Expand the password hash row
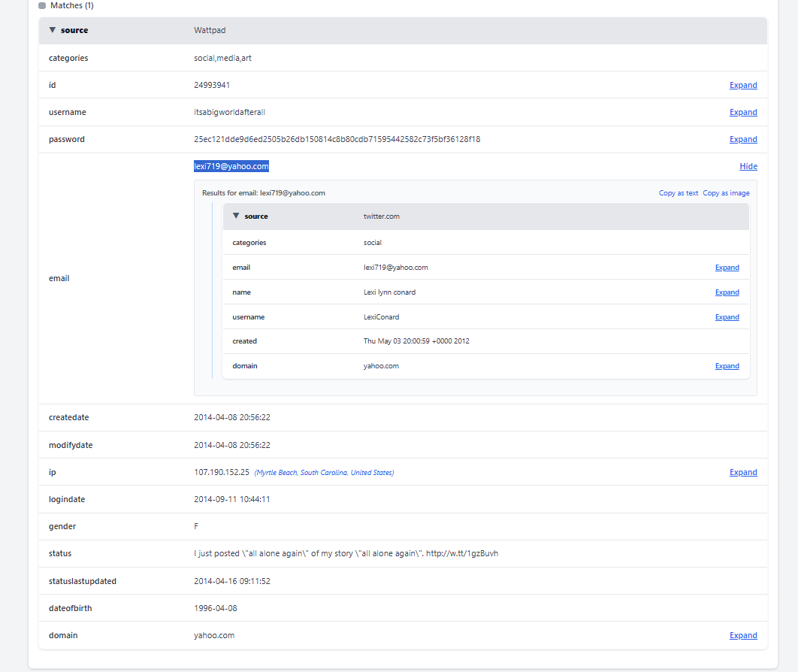 click(742, 139)
